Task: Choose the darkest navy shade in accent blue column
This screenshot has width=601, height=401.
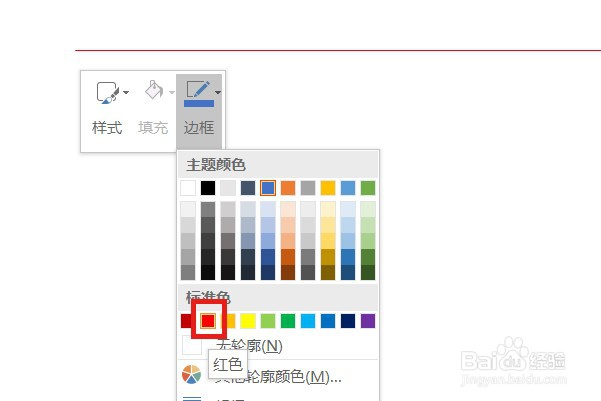Action: (x=268, y=272)
